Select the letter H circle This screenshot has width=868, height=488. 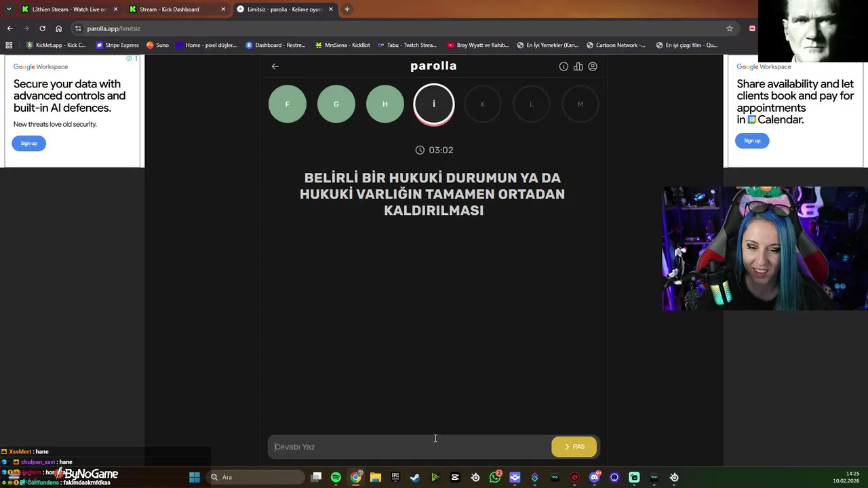point(385,104)
